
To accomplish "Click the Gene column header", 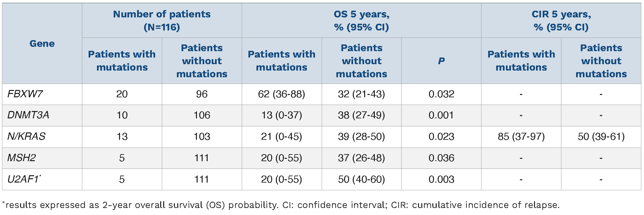I will coord(42,43).
